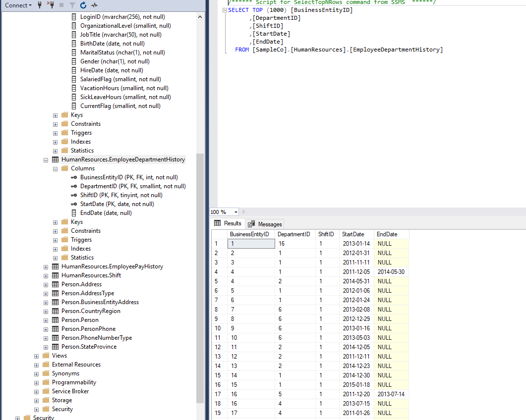
Task: Open the Connect dropdown in Object Explorer
Action: tap(18, 5)
